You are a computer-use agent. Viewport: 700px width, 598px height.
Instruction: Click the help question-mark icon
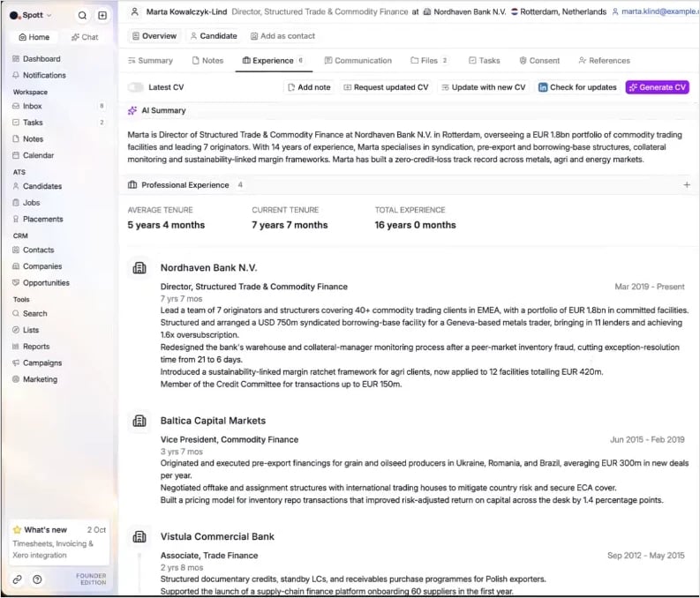[37, 579]
